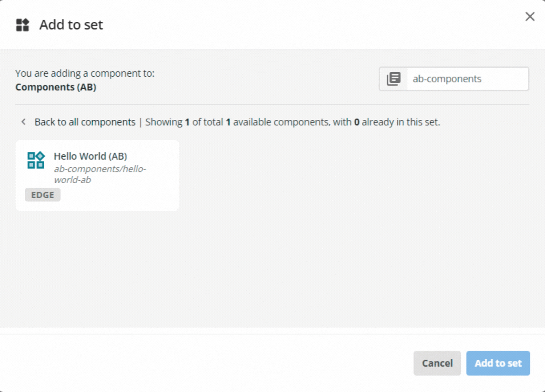
Task: Click the Add to set grid icon
Action: pyautogui.click(x=22, y=25)
